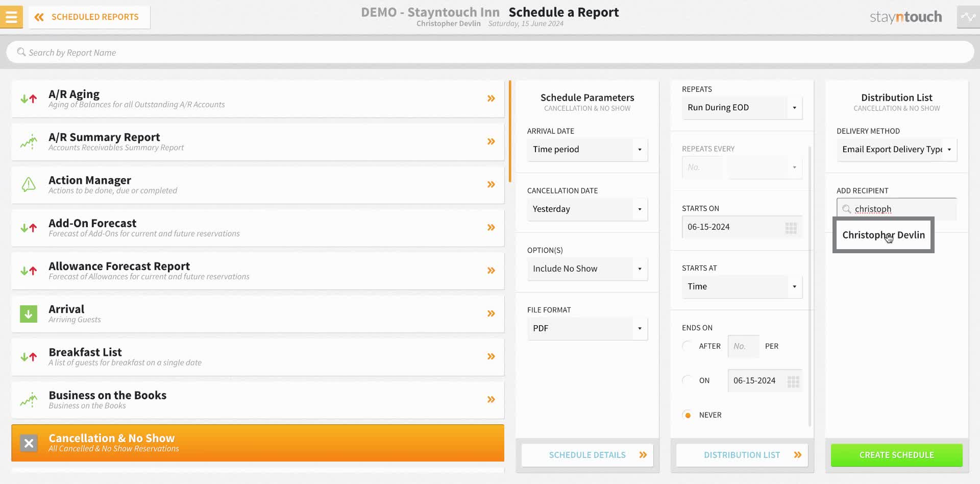Image resolution: width=980 pixels, height=484 pixels.
Task: Open the Starts At Time dropdown
Action: coord(742,287)
